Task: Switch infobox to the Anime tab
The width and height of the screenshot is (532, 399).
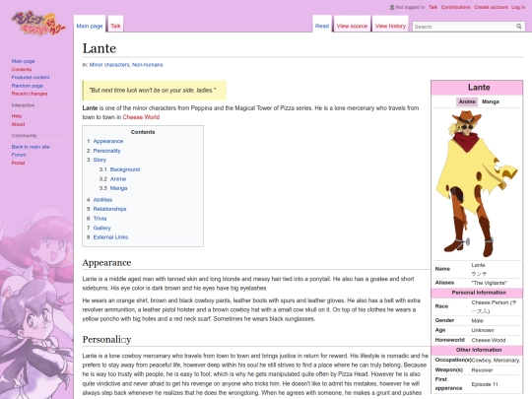Action: (467, 101)
